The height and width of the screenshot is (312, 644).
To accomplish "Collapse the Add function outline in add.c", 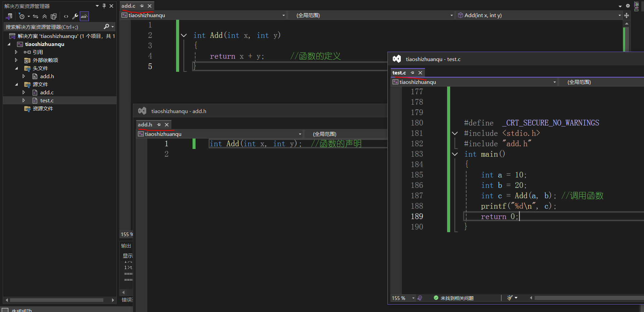I will [x=184, y=35].
